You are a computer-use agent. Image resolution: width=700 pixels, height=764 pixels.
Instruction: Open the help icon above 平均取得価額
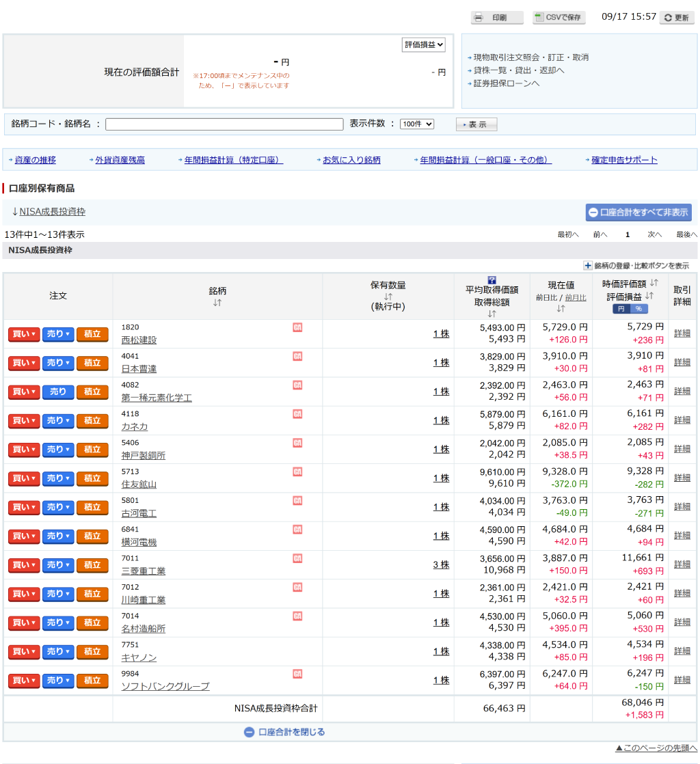click(x=492, y=280)
